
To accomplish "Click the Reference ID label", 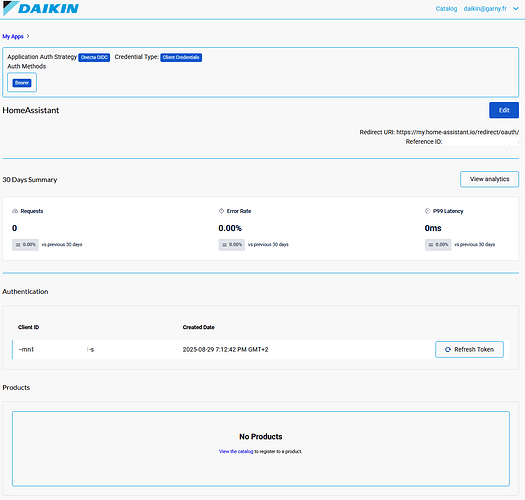I will click(x=424, y=142).
